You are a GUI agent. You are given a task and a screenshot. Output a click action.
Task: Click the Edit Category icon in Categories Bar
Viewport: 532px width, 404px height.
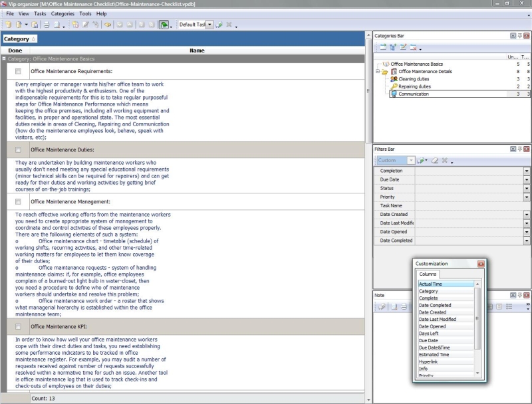tap(402, 48)
